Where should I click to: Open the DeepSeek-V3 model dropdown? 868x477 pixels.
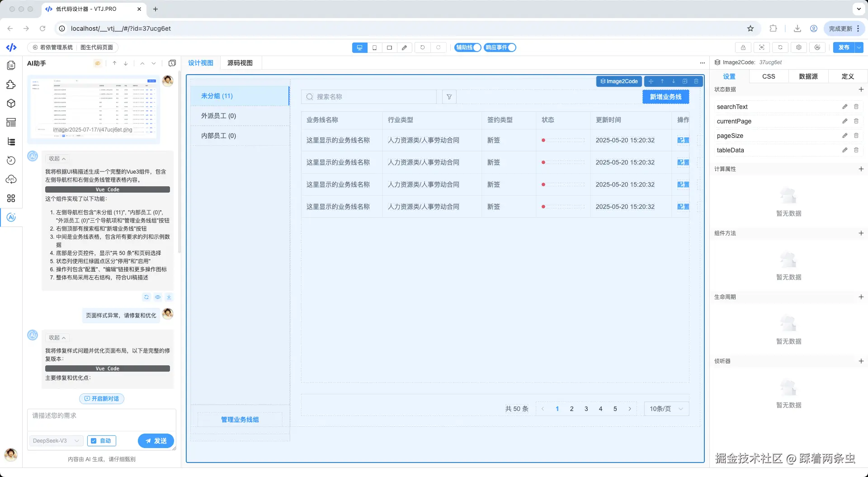(57, 441)
